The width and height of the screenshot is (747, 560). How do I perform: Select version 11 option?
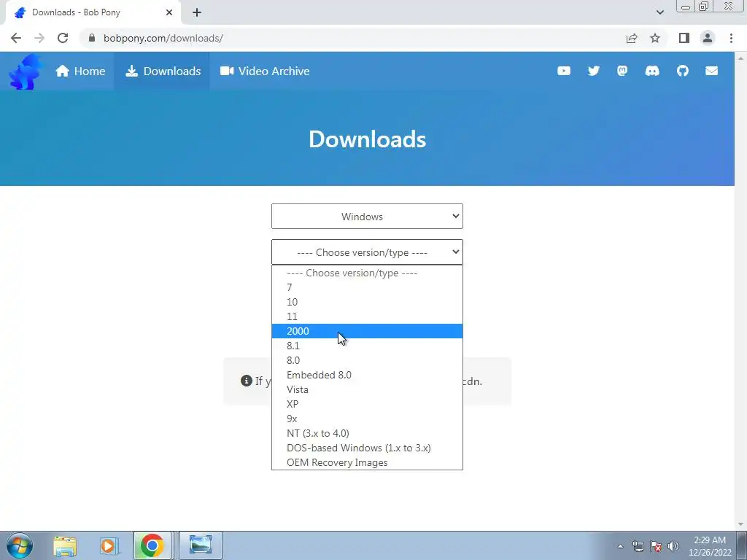[x=367, y=316]
